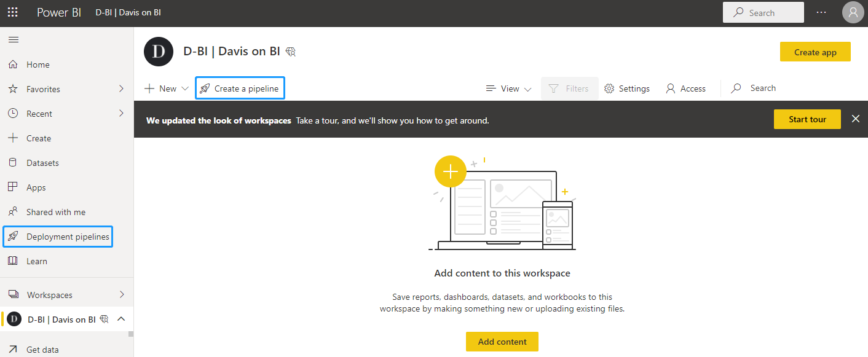Screen dimensions: 868x357
Task: Click the Home house icon in the sidebar
Action: tap(13, 64)
